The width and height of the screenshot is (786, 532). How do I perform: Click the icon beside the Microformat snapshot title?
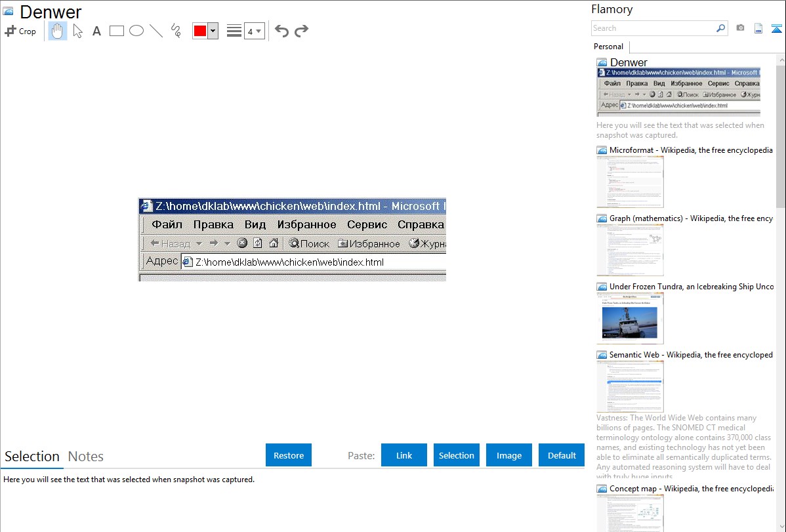[x=602, y=150]
